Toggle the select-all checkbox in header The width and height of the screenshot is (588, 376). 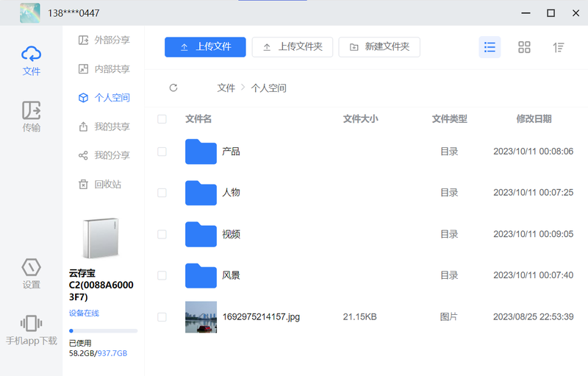coord(162,119)
